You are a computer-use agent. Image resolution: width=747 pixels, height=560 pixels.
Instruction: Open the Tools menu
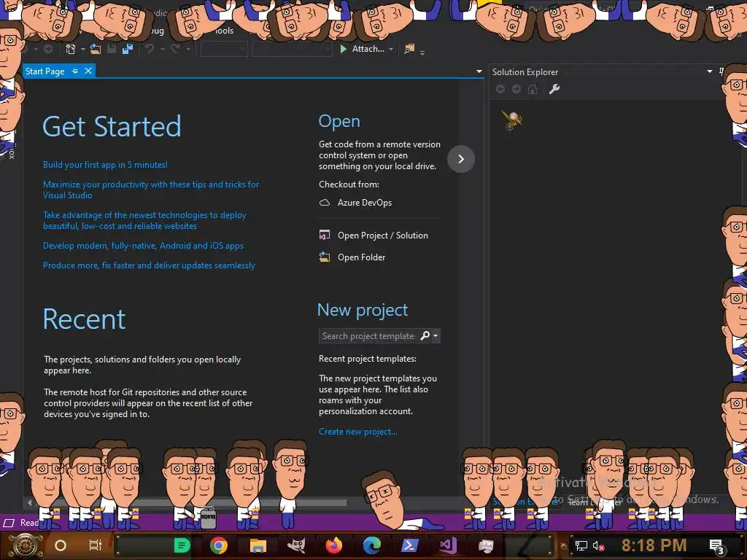click(x=224, y=31)
